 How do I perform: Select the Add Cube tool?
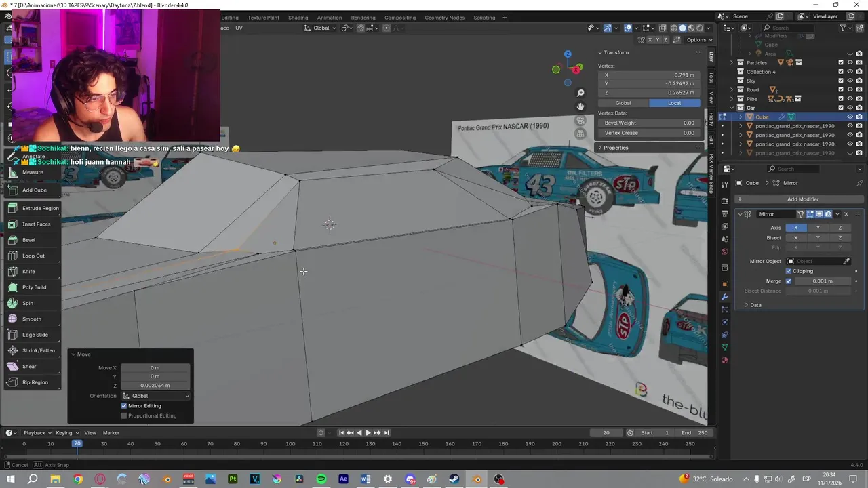click(x=33, y=190)
